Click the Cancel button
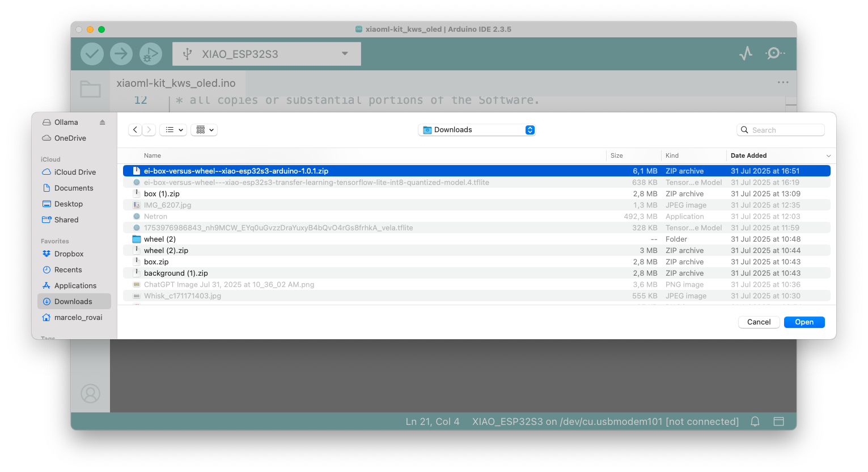 pyautogui.click(x=759, y=322)
